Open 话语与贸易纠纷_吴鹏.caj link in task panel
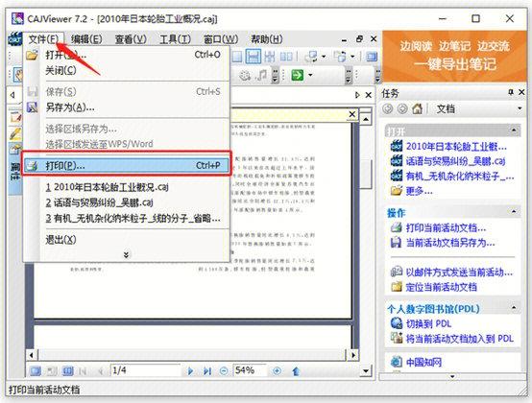This screenshot has height=403, width=532. (x=456, y=161)
